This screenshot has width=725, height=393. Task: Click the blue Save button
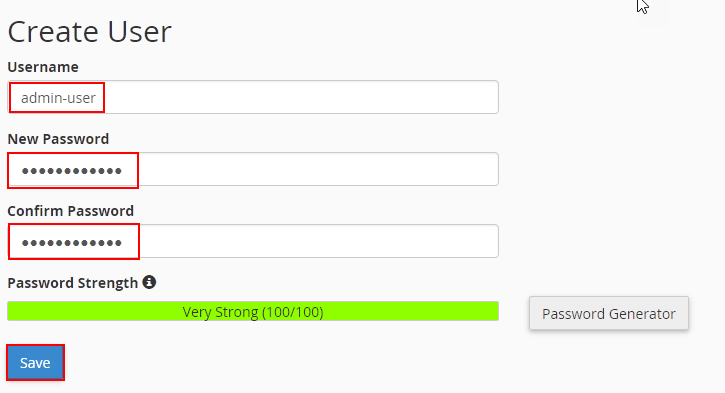[35, 362]
